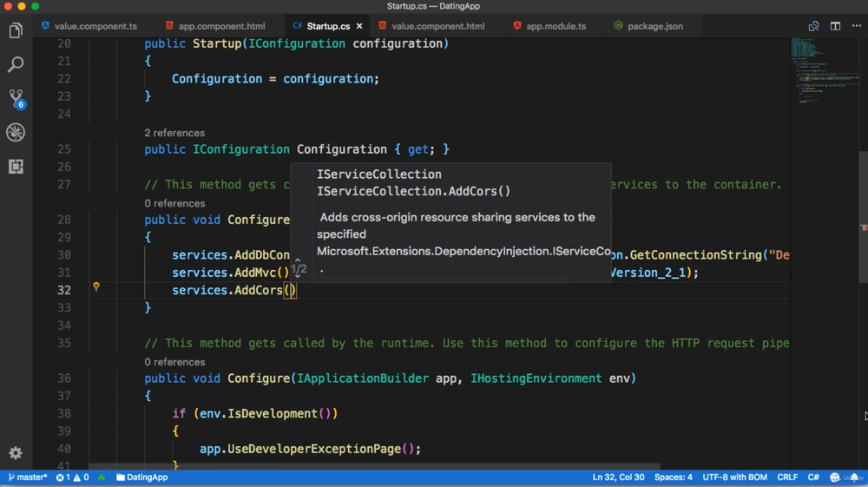Click the lightbulb quick-fix icon on line 32

click(96, 286)
